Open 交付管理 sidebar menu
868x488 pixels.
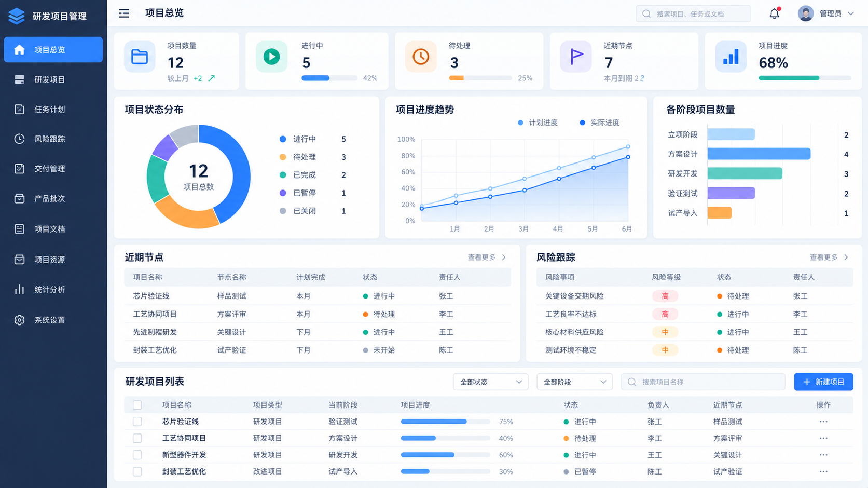53,169
